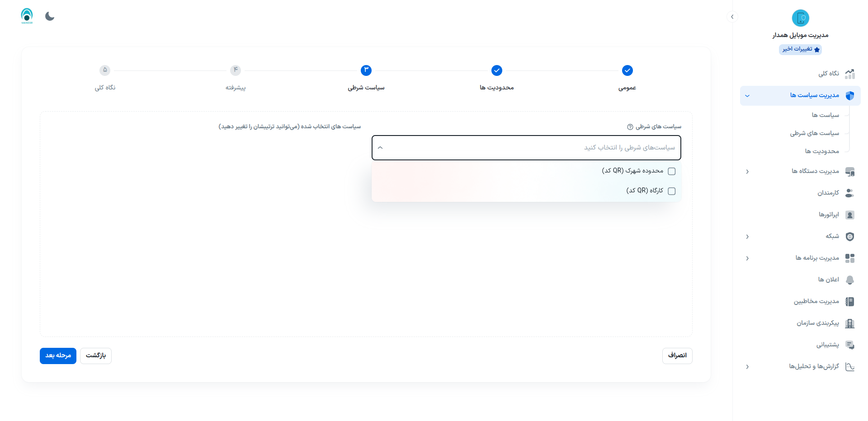Open سیاست های شرطی sidebar submenu item
The height and width of the screenshot is (421, 868).
(814, 133)
